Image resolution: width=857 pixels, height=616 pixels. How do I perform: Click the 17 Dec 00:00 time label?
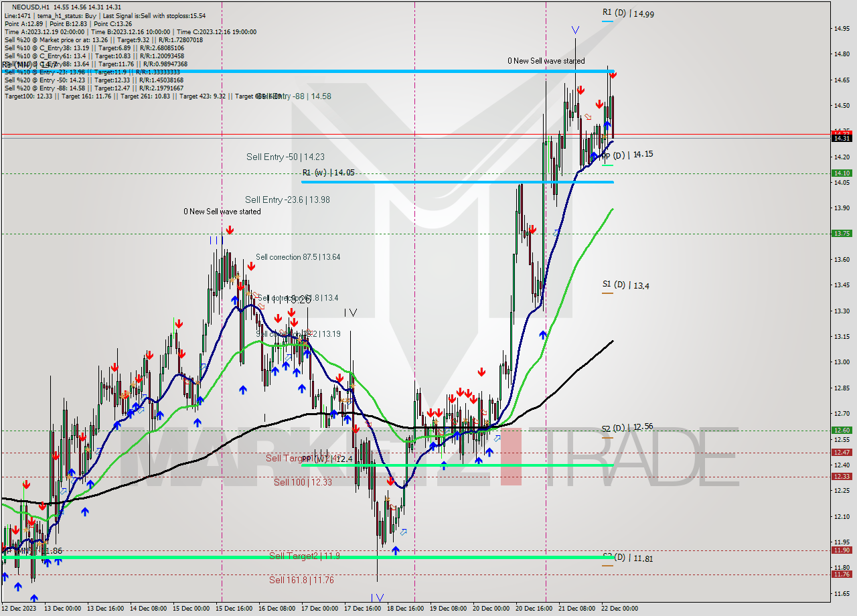(x=319, y=609)
